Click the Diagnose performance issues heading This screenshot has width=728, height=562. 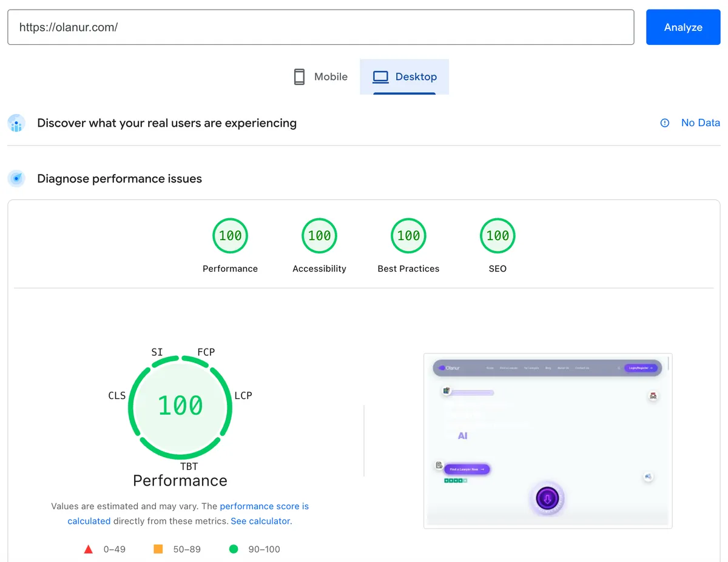click(x=120, y=179)
